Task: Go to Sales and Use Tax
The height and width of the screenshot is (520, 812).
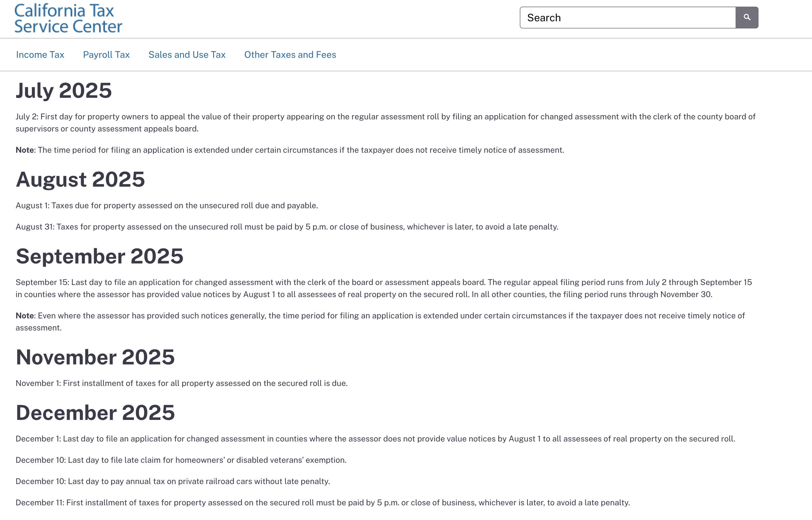Action: point(187,55)
